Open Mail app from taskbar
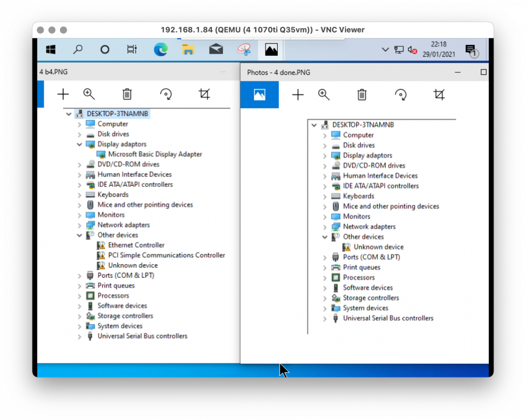 click(216, 49)
